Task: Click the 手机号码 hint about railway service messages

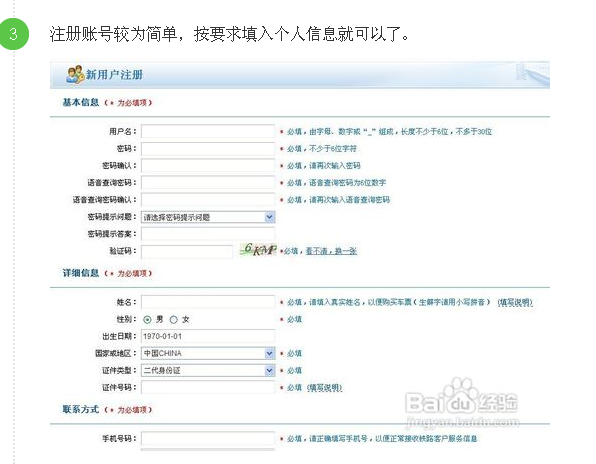Action: coord(382,439)
